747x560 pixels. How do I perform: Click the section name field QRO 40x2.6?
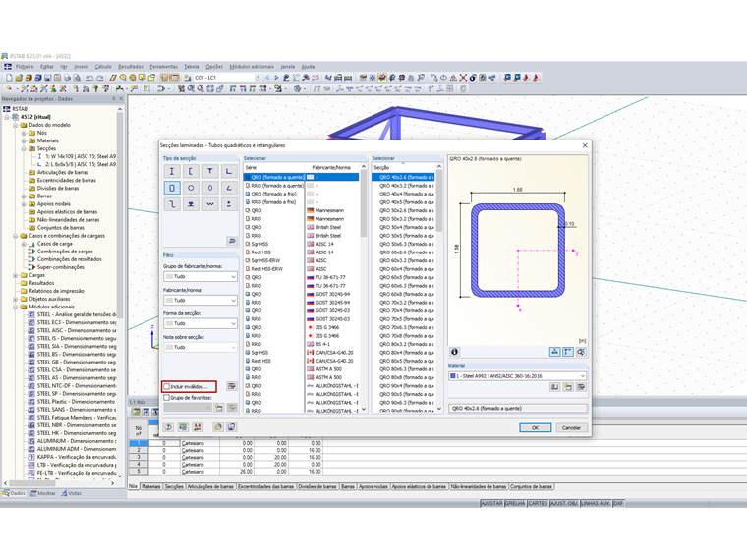(x=517, y=408)
